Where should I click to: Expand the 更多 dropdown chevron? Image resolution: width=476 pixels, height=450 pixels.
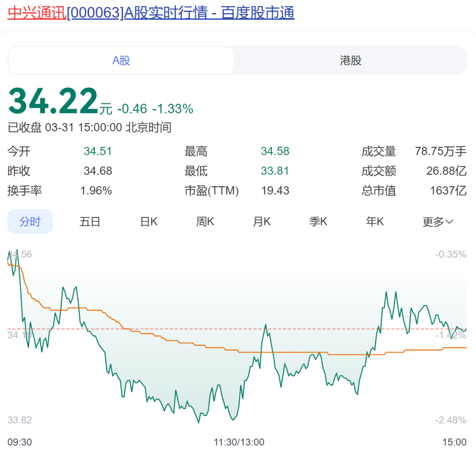449,222
